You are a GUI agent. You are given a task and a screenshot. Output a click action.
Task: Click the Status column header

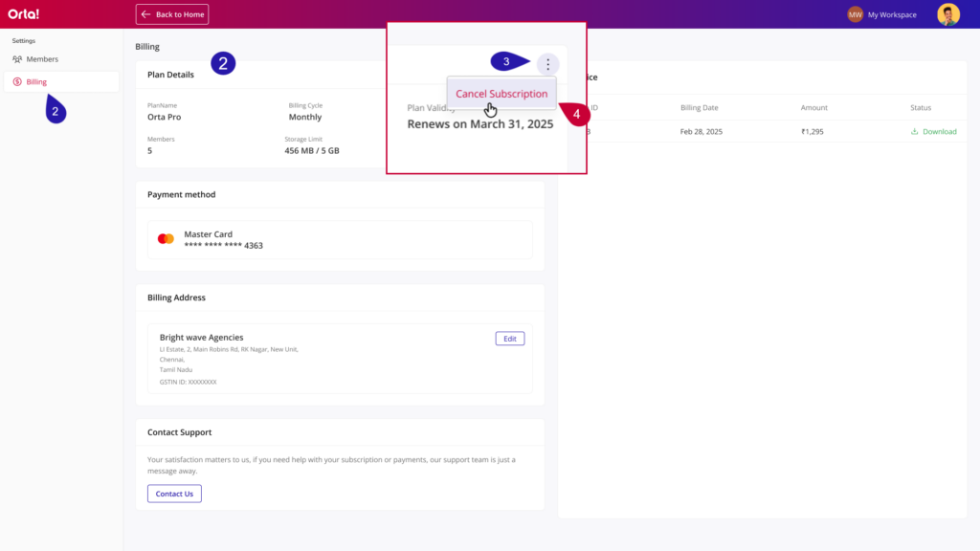[921, 108]
